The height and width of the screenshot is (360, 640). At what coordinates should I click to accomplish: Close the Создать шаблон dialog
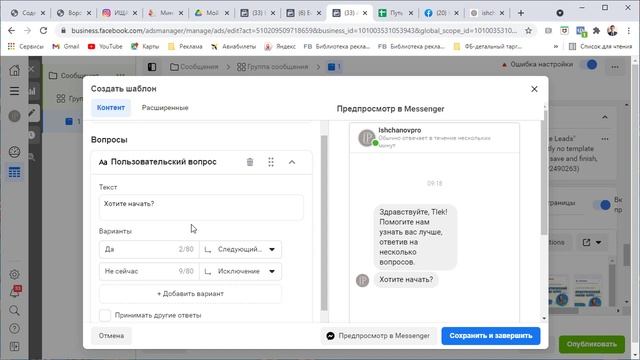point(534,89)
